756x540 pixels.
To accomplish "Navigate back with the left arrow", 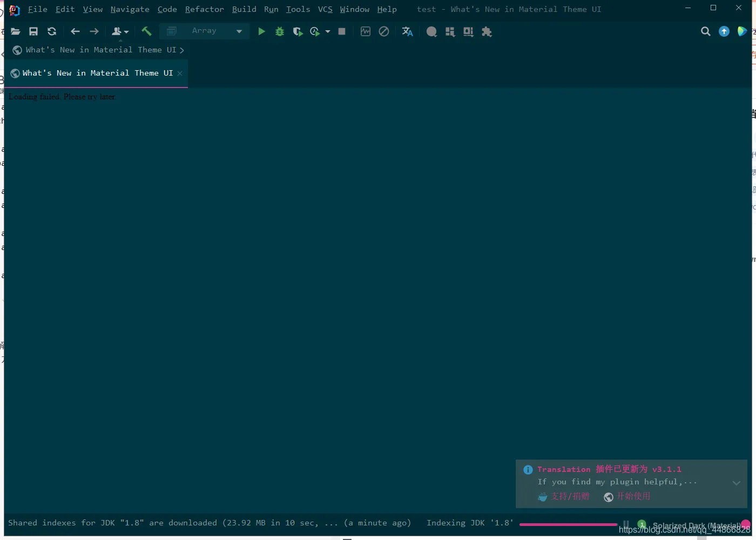I will (75, 32).
